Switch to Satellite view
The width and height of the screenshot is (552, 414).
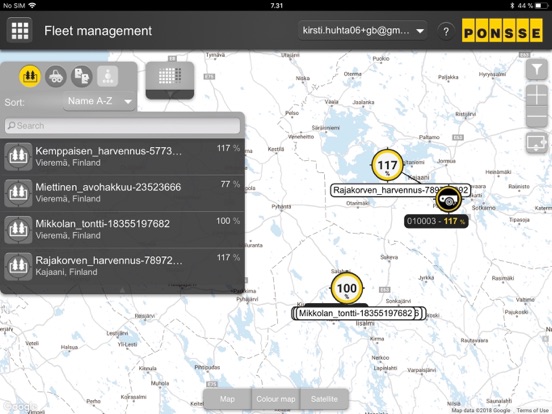(324, 399)
